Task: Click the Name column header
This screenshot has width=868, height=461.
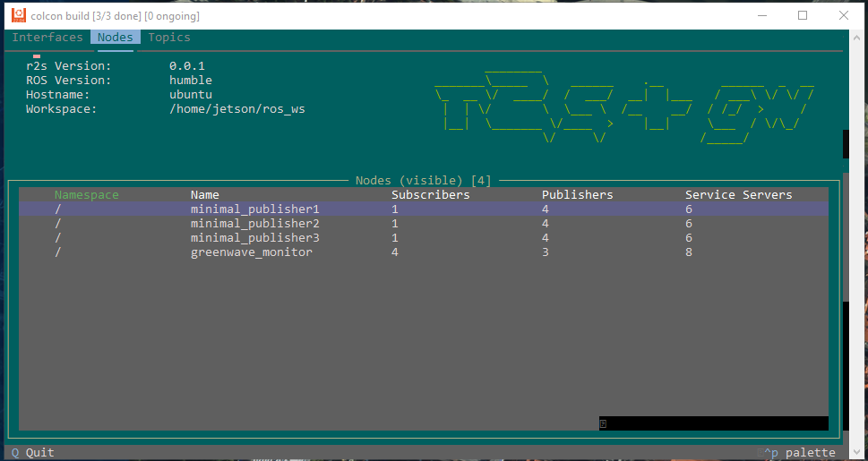Action: coord(205,194)
